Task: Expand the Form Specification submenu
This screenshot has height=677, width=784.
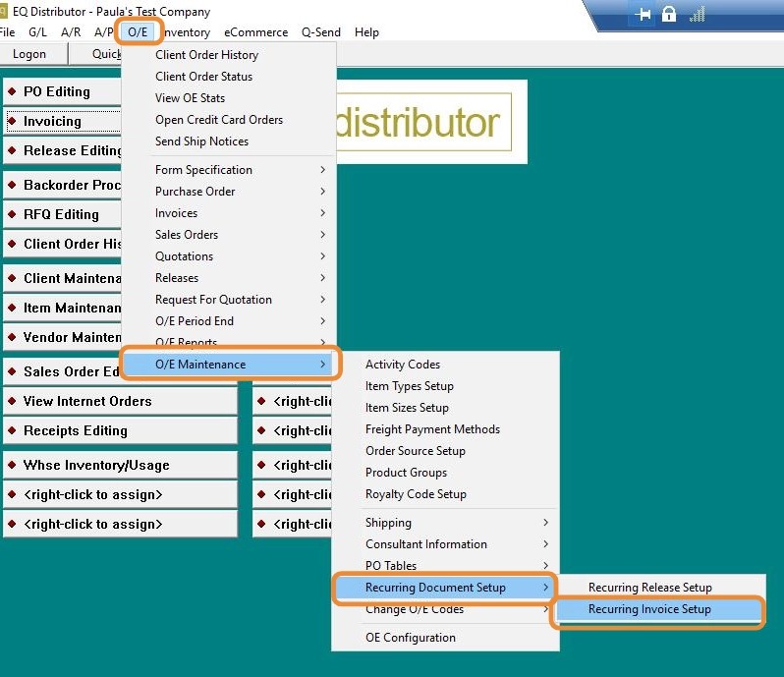Action: tap(229, 170)
